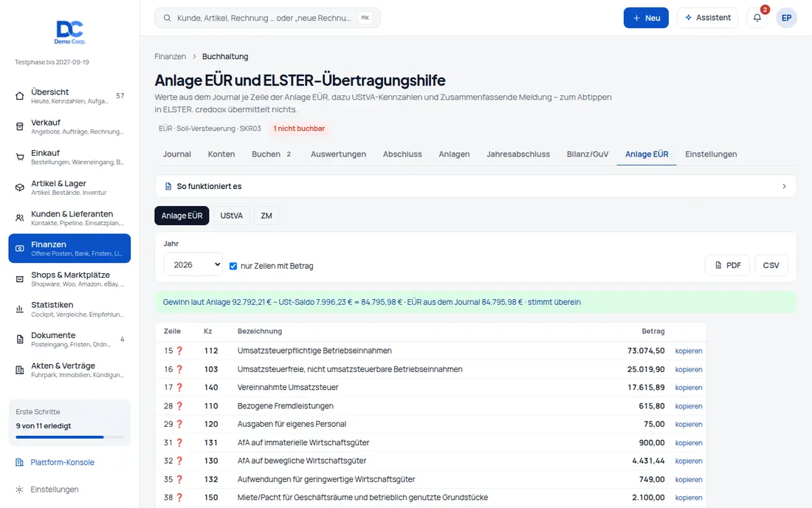
Task: Click the Erste Schritte progress bar
Action: [69, 437]
